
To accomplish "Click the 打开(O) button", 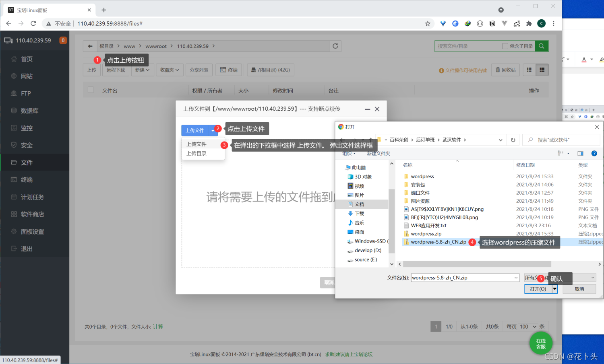I will tap(538, 289).
